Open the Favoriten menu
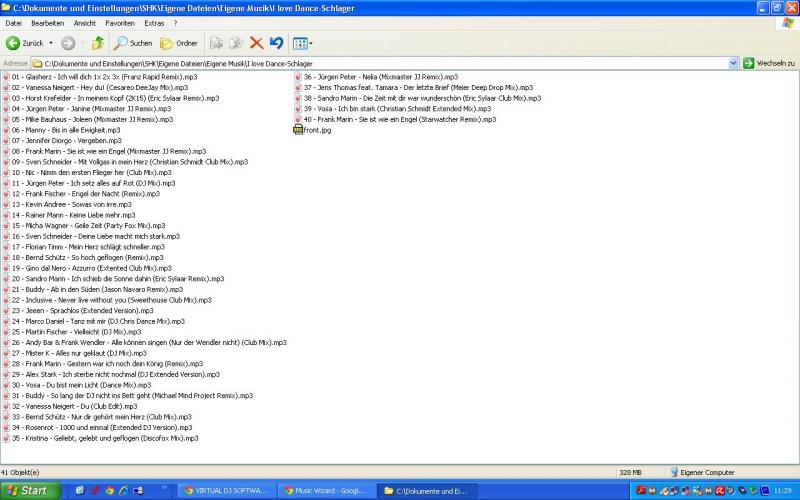Screen dimensions: 800x500 coord(120,22)
